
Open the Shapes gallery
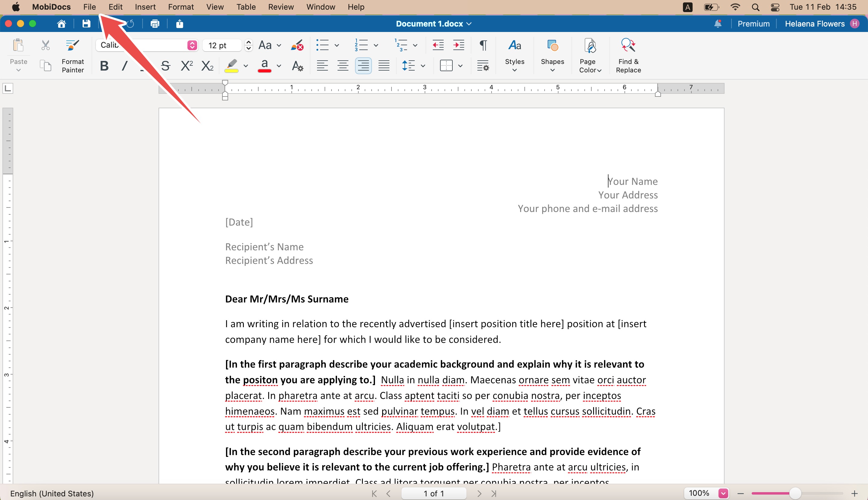[552, 55]
